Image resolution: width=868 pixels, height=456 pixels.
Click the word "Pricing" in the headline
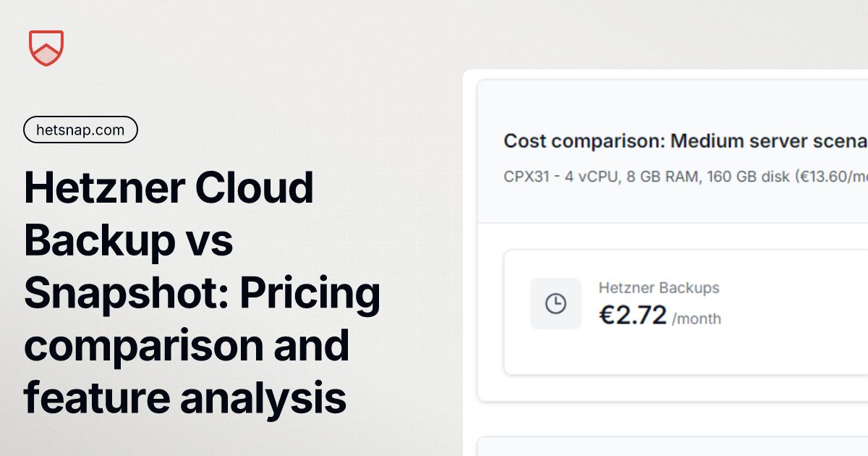tap(310, 294)
